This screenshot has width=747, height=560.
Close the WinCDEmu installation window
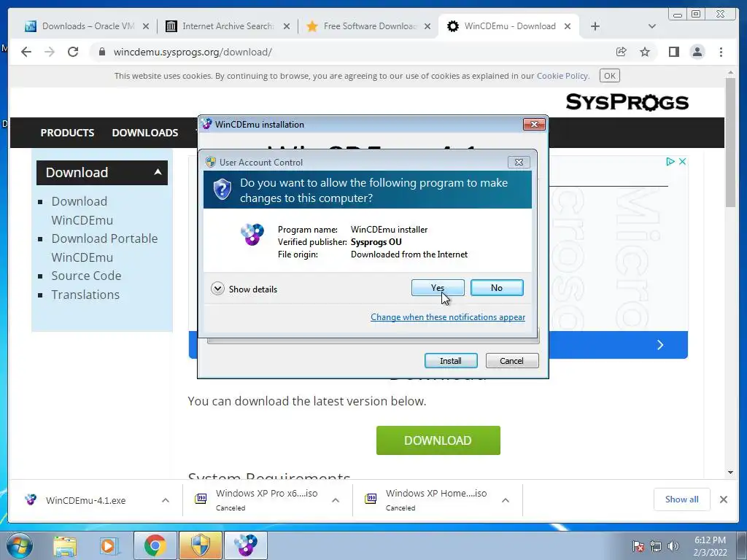pyautogui.click(x=534, y=124)
